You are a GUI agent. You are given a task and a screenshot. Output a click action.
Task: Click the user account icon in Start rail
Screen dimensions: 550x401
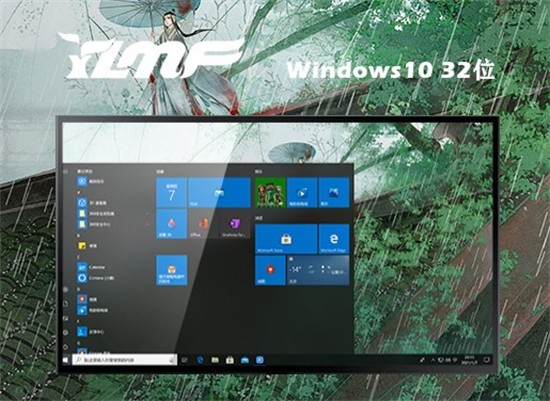(x=66, y=290)
